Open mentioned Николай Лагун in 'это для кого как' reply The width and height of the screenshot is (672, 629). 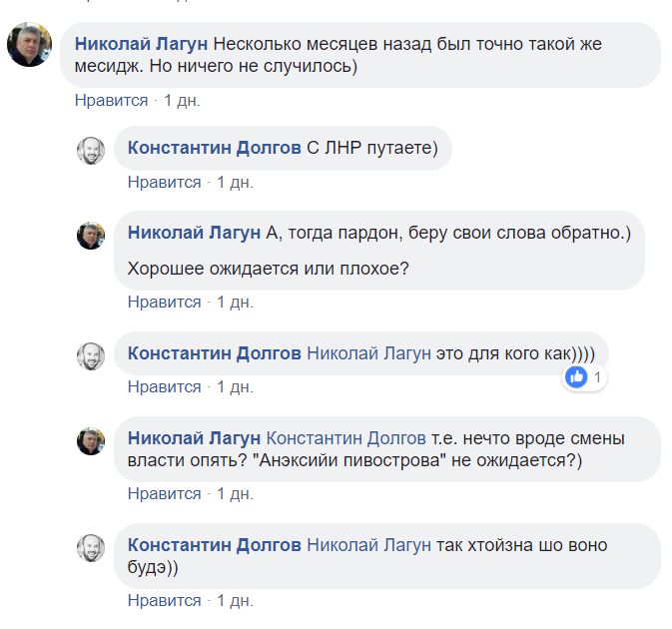[369, 353]
